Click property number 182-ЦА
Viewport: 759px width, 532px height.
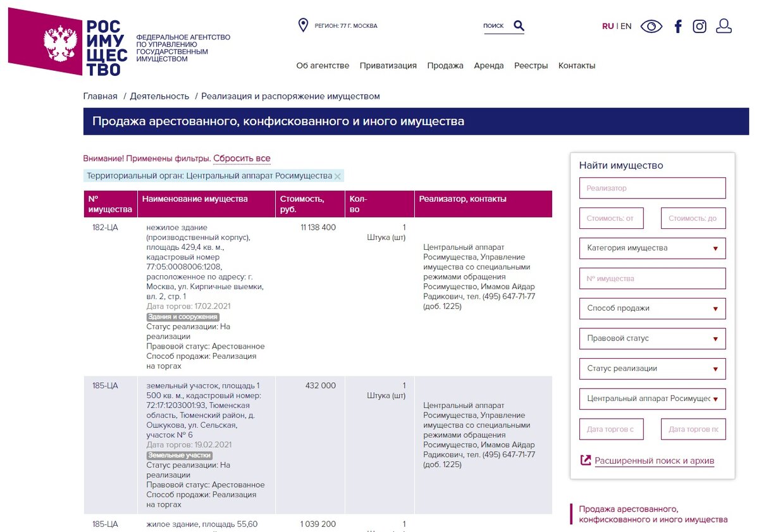105,227
